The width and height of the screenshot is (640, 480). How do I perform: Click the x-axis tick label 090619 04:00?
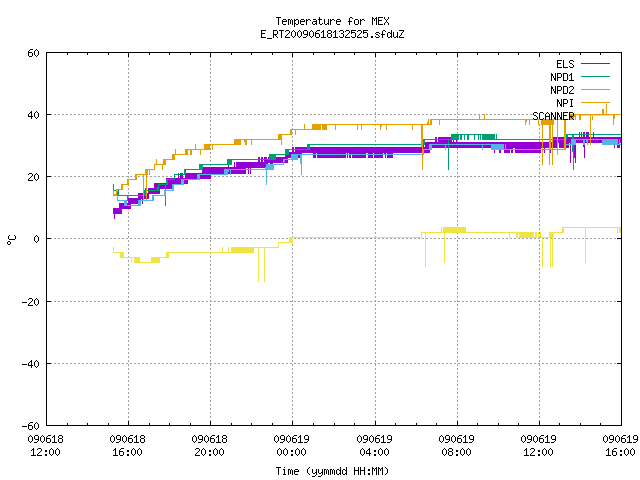click(x=374, y=446)
